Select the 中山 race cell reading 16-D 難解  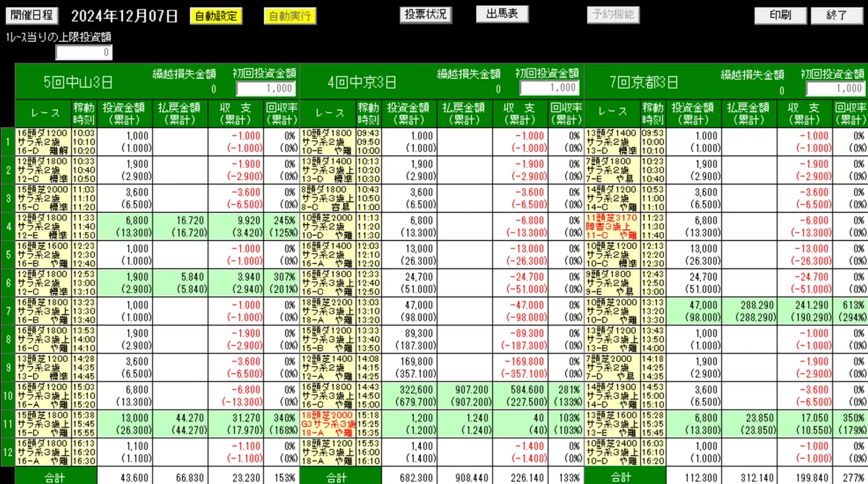pos(43,141)
